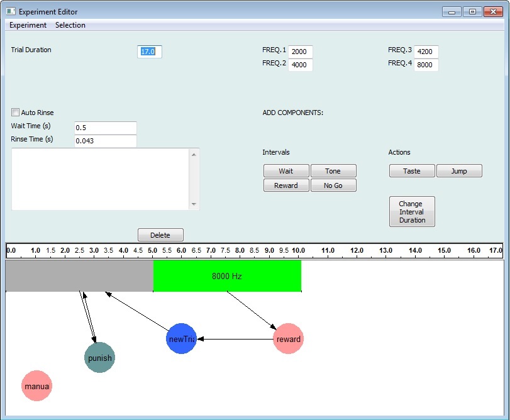Select the blue newTrial node
The height and width of the screenshot is (420, 510).
[x=181, y=339]
